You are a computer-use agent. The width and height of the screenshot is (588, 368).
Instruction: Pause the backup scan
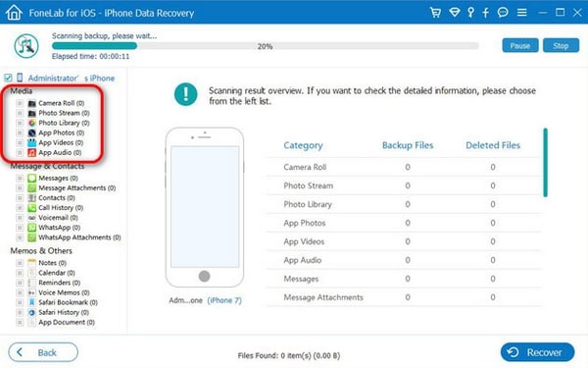520,45
